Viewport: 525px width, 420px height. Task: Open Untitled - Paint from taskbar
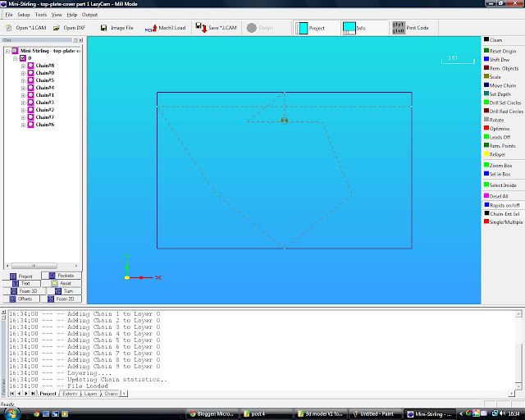pyautogui.click(x=374, y=414)
